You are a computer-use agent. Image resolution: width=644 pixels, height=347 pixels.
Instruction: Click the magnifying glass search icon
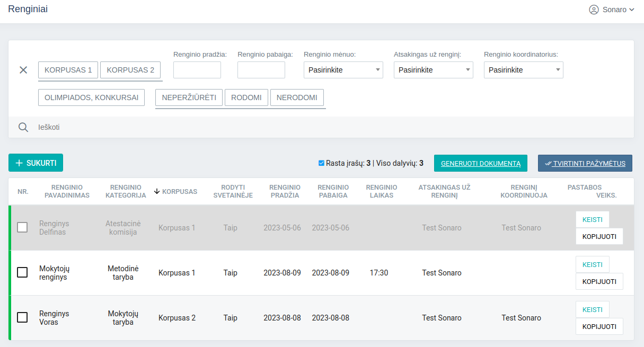click(x=23, y=127)
